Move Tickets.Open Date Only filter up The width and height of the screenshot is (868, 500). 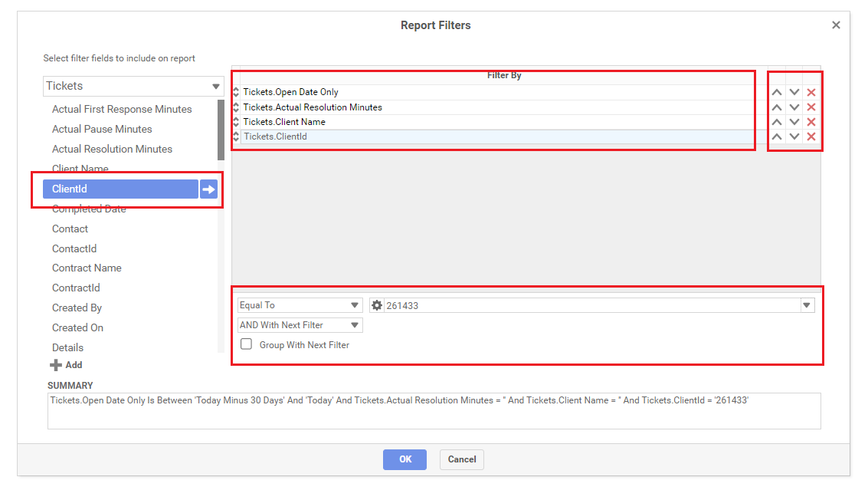pos(777,93)
